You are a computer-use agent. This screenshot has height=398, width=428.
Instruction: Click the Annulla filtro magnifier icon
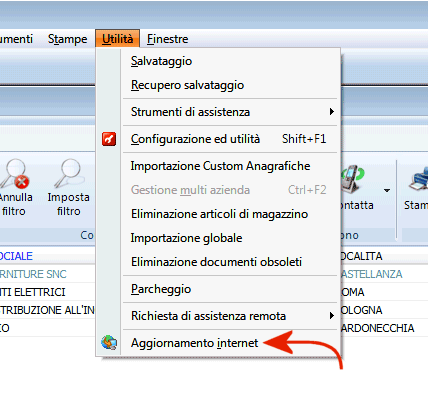(x=15, y=174)
